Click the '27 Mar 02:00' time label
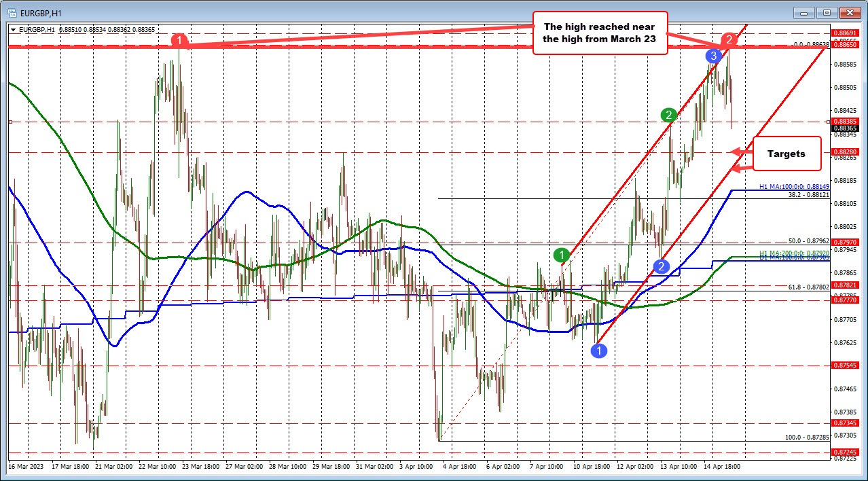Viewport: 868px width, 481px height. 246,468
